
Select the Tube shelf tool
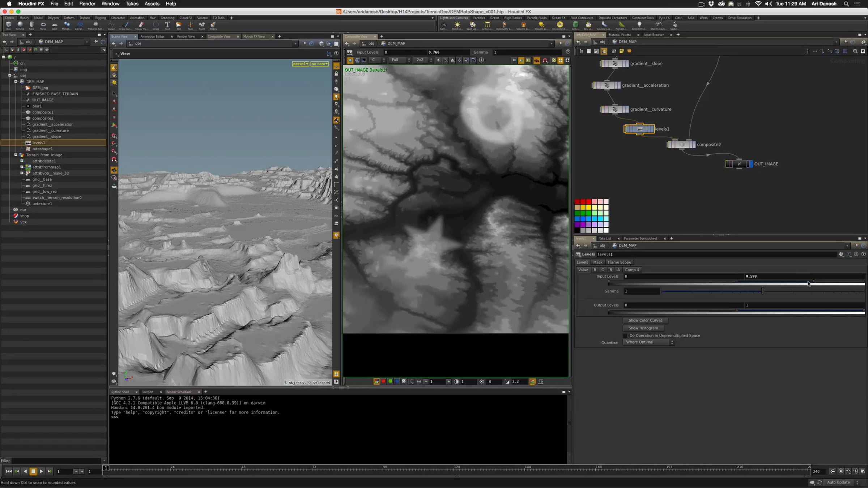point(32,25)
